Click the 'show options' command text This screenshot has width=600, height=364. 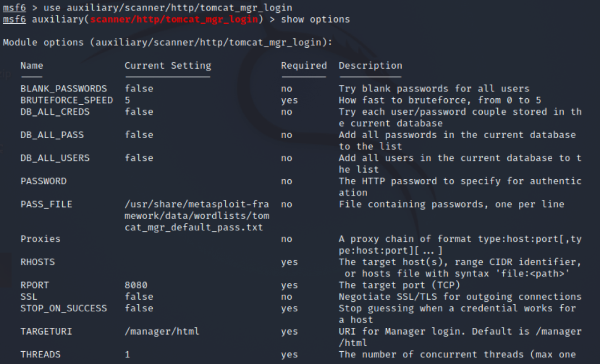coord(316,19)
